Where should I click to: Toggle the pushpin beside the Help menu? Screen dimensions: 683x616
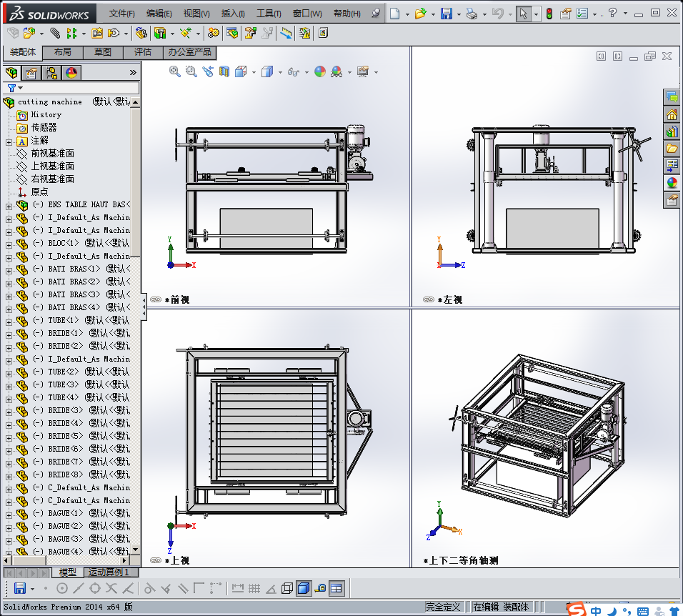(x=376, y=14)
